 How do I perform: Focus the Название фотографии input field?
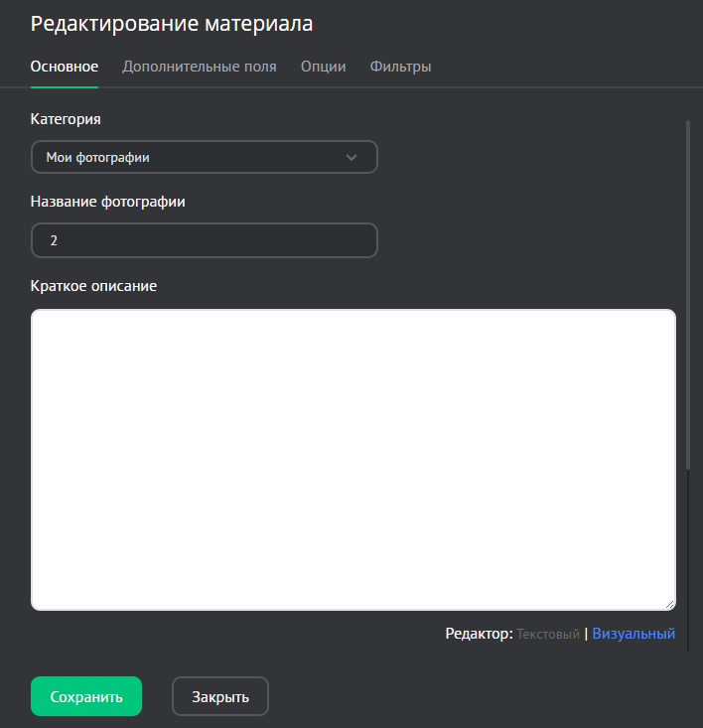click(x=204, y=240)
